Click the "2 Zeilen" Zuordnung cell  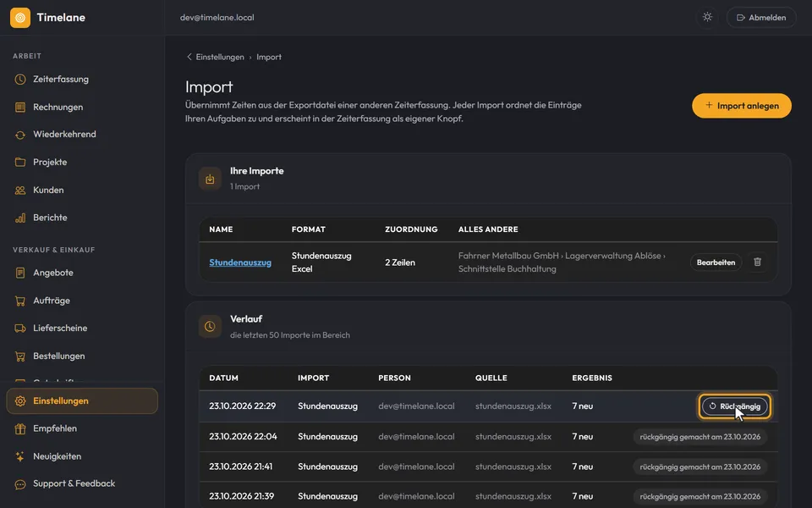point(400,262)
